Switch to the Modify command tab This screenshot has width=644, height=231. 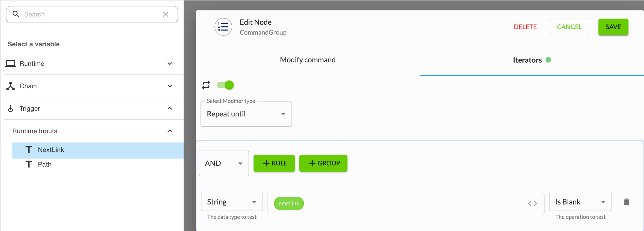pos(307,59)
